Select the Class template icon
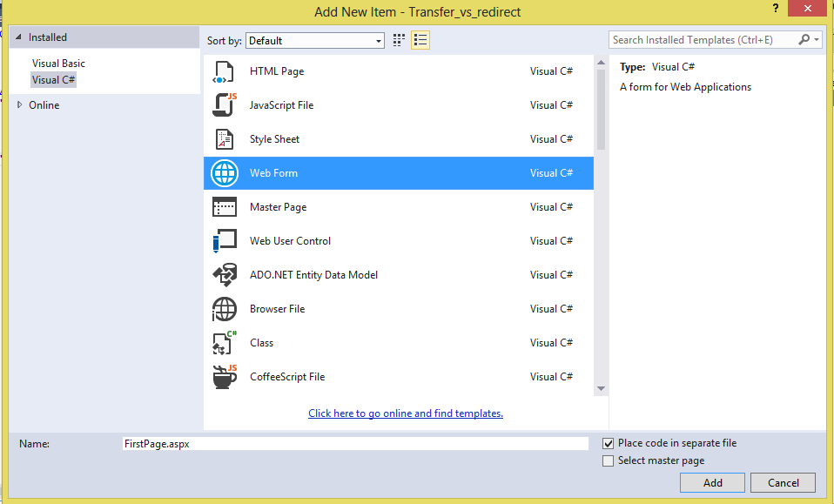 click(224, 342)
